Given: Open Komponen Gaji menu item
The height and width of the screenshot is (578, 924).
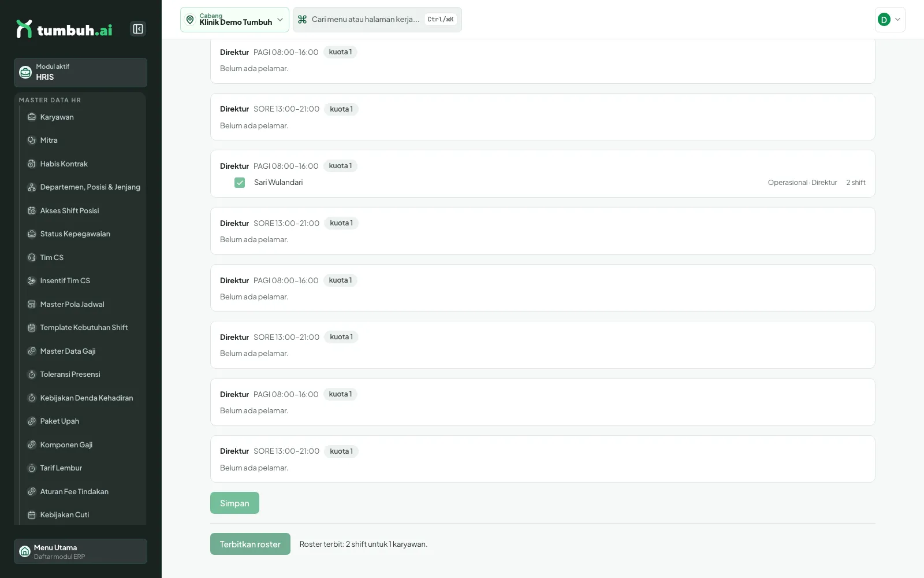Looking at the screenshot, I should [x=81, y=445].
